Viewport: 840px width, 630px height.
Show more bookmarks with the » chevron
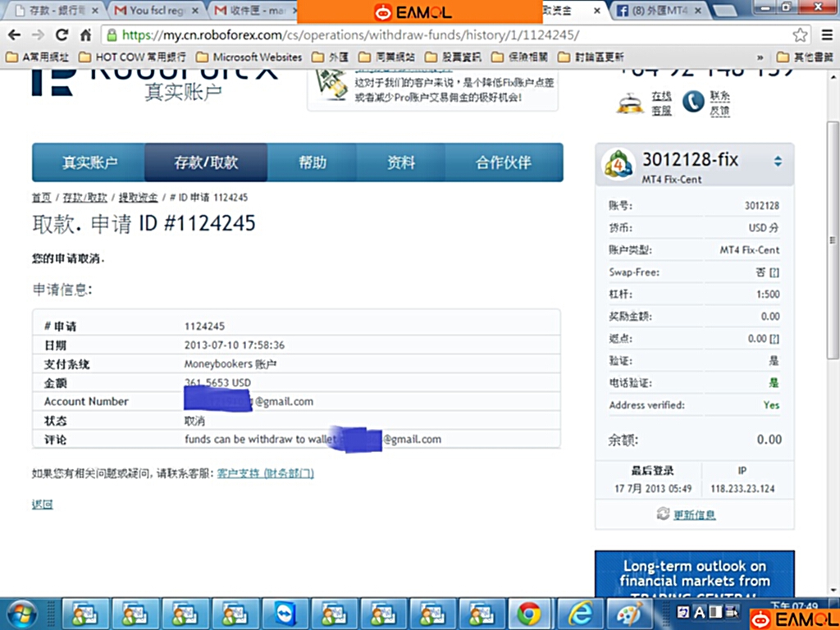(x=760, y=57)
